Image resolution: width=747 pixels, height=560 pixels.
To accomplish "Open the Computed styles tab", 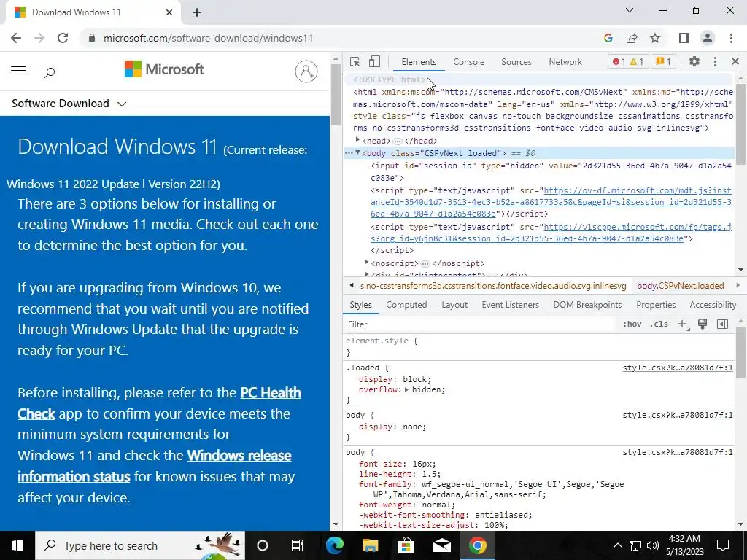I will point(406,305).
